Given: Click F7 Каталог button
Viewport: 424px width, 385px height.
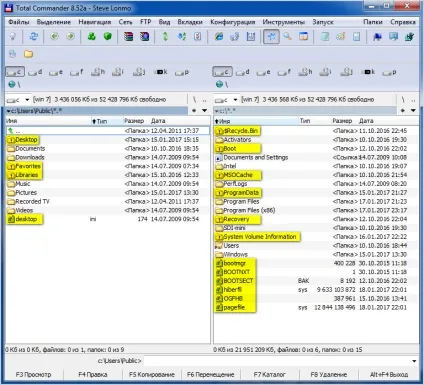Looking at the screenshot, I should pyautogui.click(x=270, y=375).
